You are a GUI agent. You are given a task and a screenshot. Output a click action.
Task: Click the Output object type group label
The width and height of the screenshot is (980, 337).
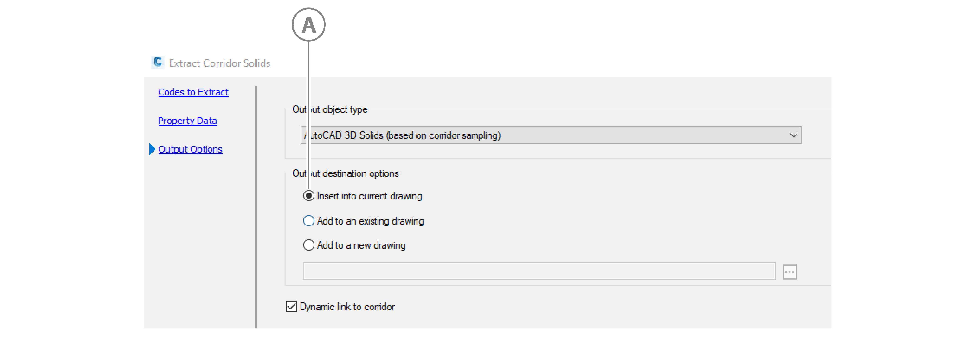tap(329, 110)
